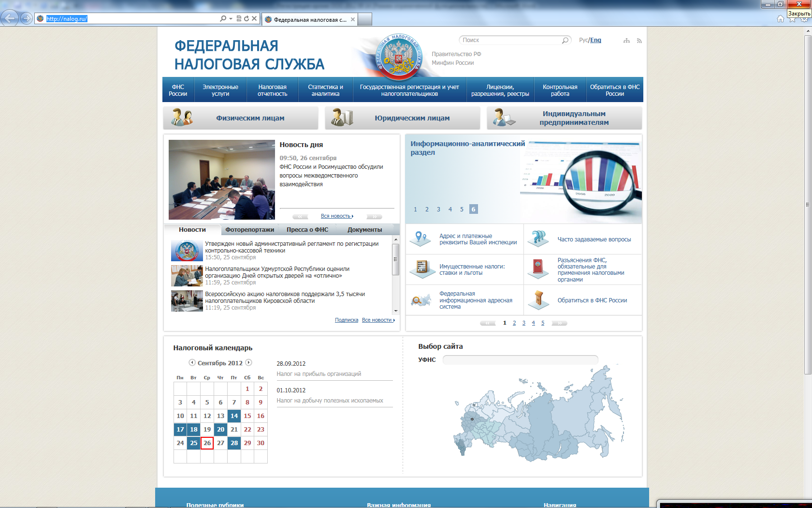
Task: Switch to Пресса о ФНС tab
Action: (307, 230)
